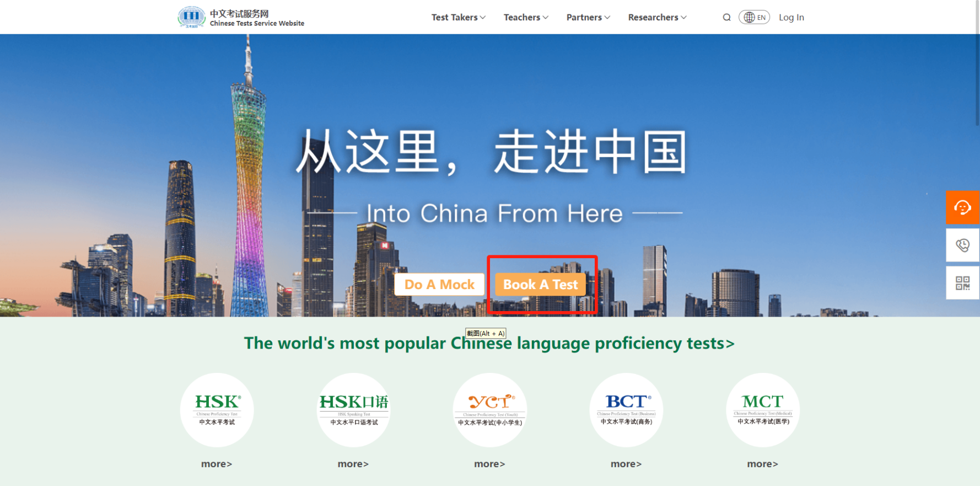Open the EN language globe selector
The height and width of the screenshot is (486, 980).
[x=754, y=18]
